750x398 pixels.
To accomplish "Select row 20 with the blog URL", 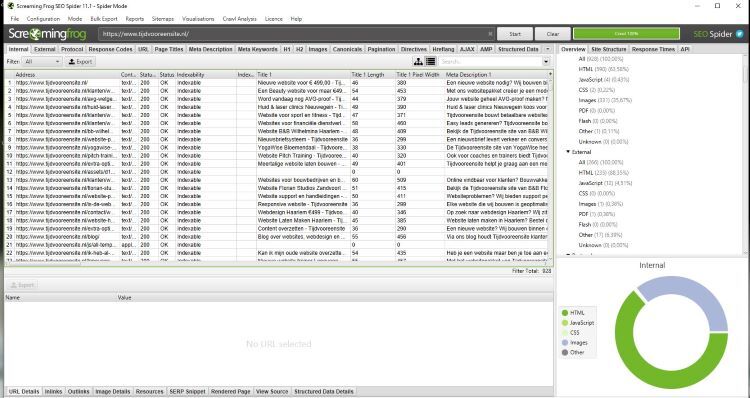I will pos(277,237).
